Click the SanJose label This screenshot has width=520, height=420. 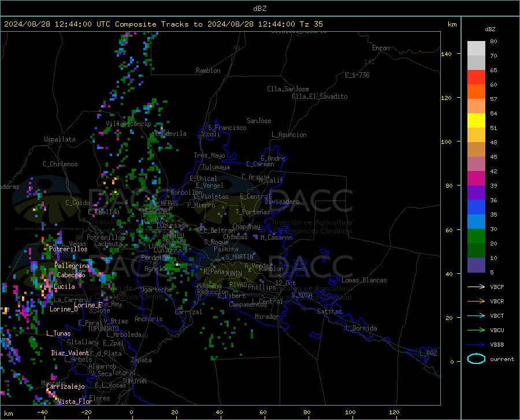(x=259, y=121)
